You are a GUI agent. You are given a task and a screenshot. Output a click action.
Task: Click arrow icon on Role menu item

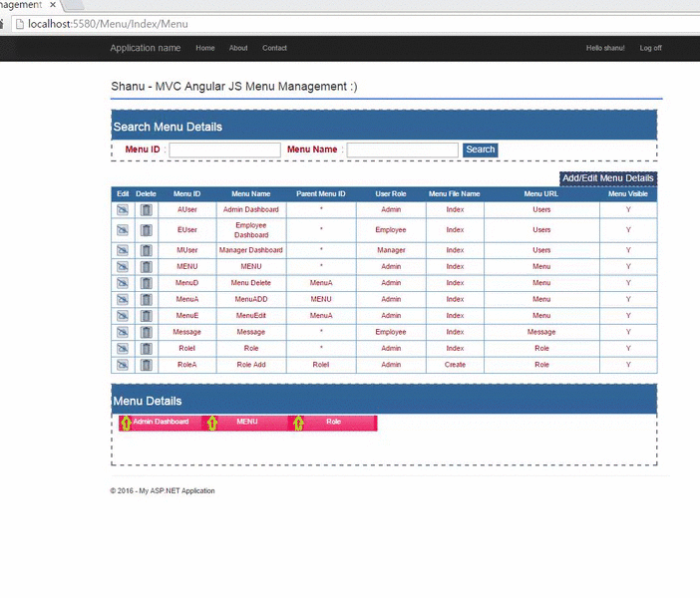pos(299,423)
